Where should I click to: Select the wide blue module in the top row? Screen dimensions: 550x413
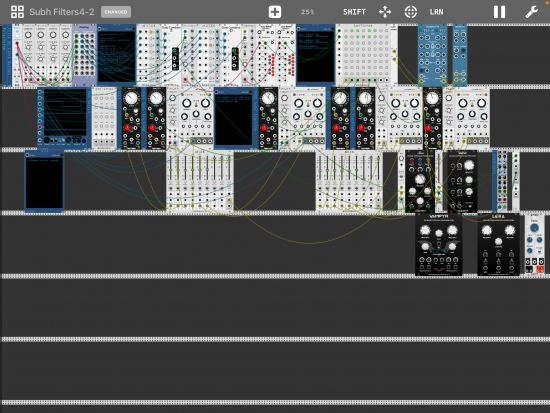(432, 55)
